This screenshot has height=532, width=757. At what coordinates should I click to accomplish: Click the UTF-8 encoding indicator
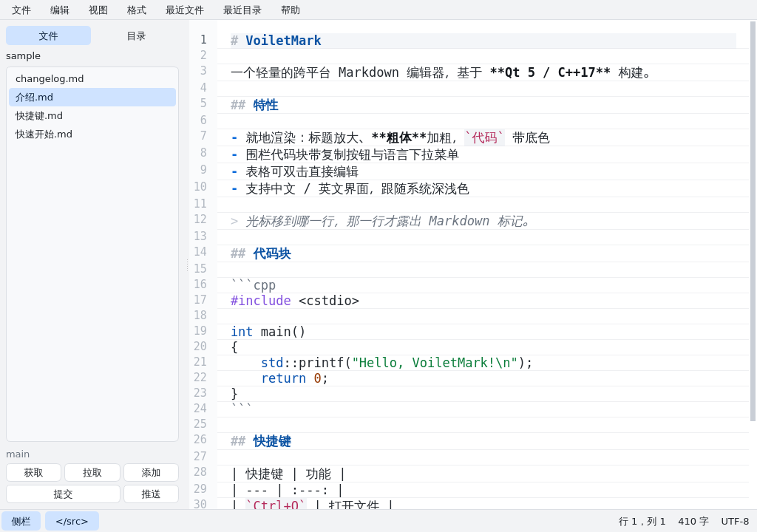pyautogui.click(x=735, y=522)
